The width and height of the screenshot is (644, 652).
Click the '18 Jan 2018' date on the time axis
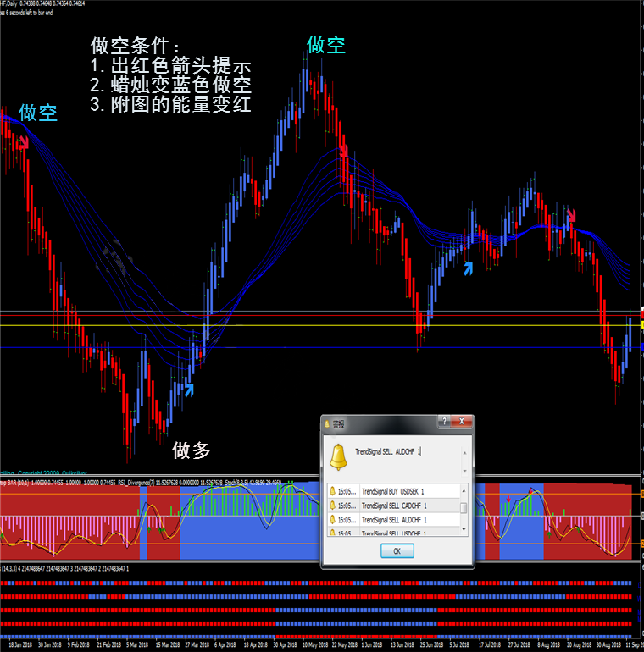click(20, 645)
